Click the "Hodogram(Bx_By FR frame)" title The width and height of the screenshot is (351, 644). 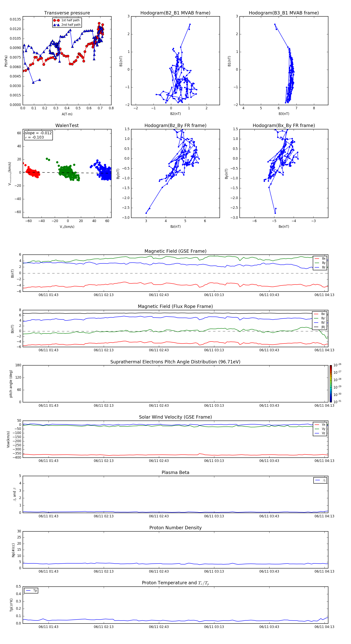click(284, 125)
